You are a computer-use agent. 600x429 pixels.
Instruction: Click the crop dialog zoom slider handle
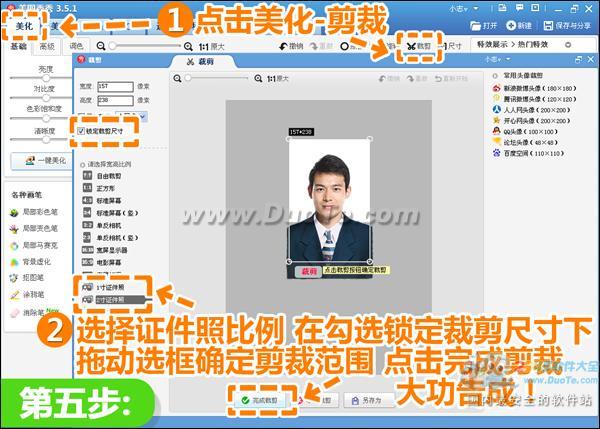click(188, 78)
